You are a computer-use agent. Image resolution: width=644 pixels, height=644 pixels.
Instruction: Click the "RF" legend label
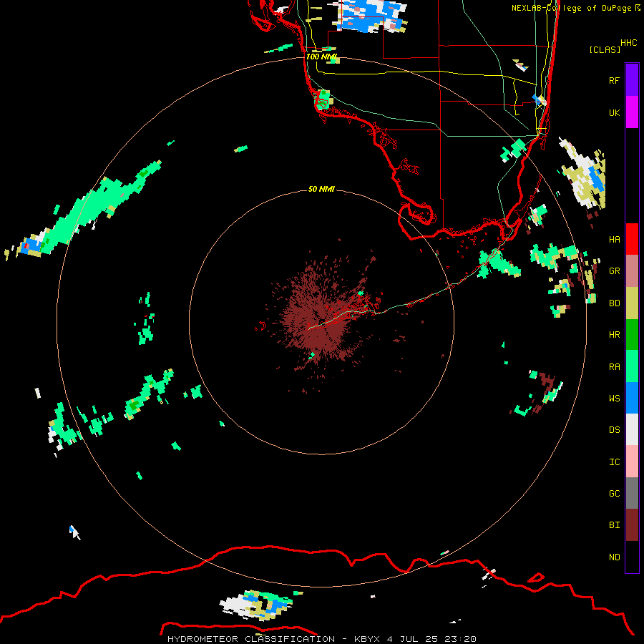[x=614, y=80]
